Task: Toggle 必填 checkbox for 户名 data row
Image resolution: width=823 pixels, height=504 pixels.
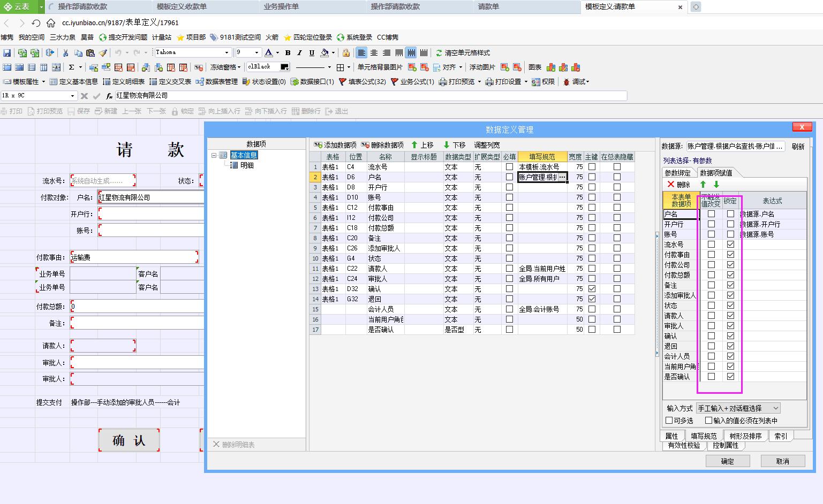Action: 509,177
